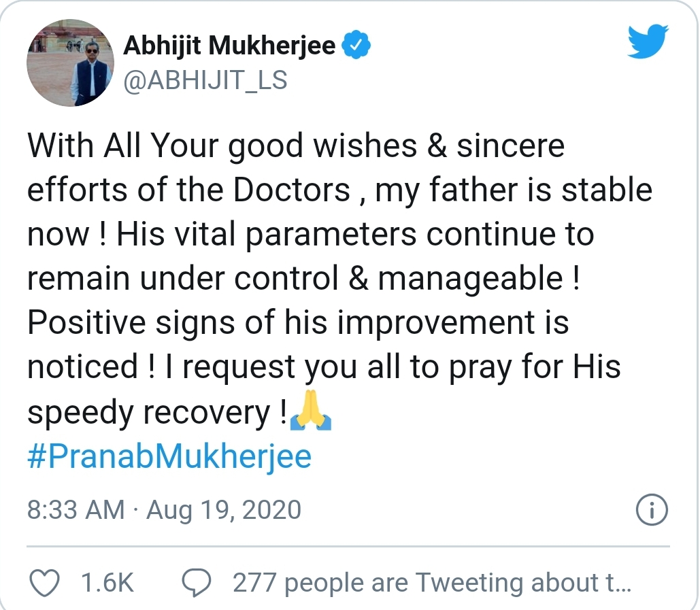
Task: Open the #PranabMukherjee hashtag link
Action: pos(169,456)
